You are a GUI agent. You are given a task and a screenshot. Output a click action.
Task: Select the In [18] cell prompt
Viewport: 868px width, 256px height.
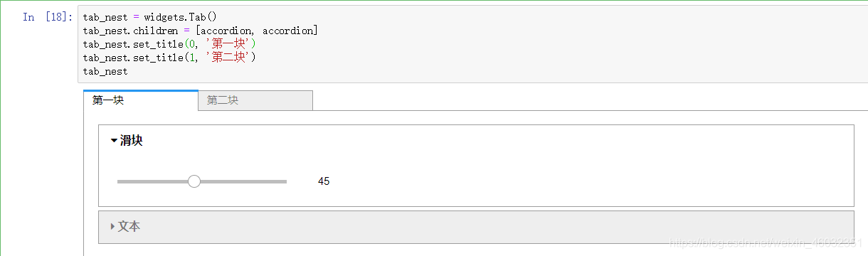tap(48, 17)
